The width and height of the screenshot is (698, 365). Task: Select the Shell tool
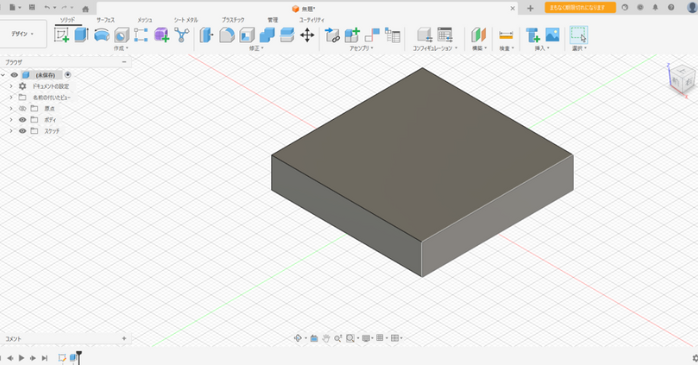click(247, 35)
